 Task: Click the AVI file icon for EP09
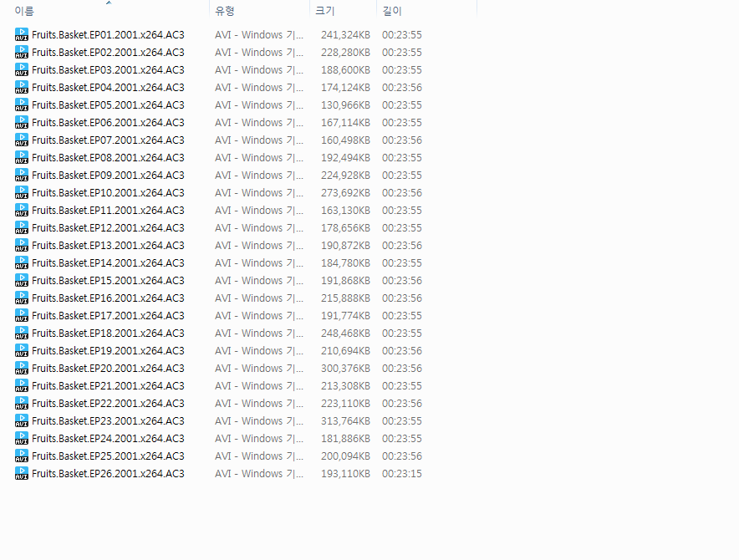pos(22,176)
